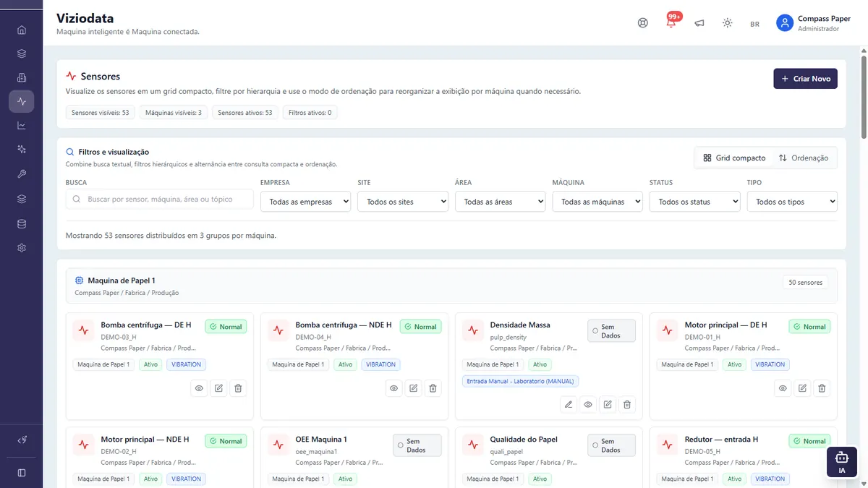Click the sensor search input field
Screen dimensions: 868x488
pyautogui.click(x=160, y=199)
